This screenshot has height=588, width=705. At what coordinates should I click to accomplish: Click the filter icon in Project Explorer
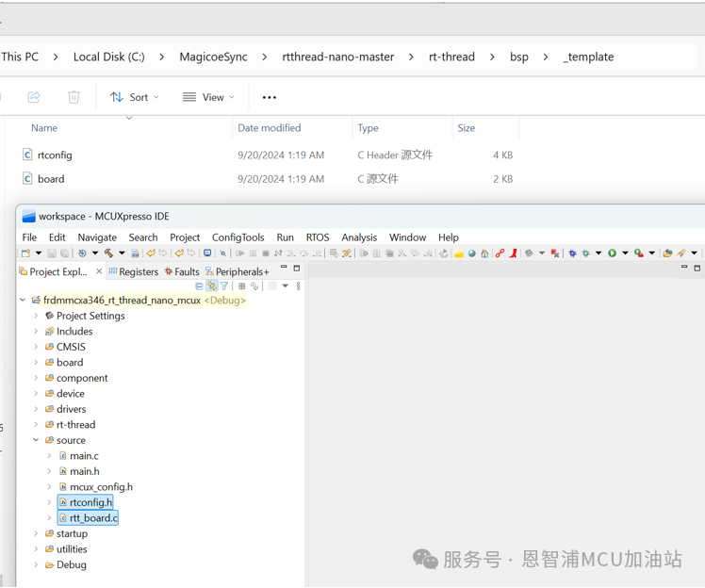(x=224, y=286)
